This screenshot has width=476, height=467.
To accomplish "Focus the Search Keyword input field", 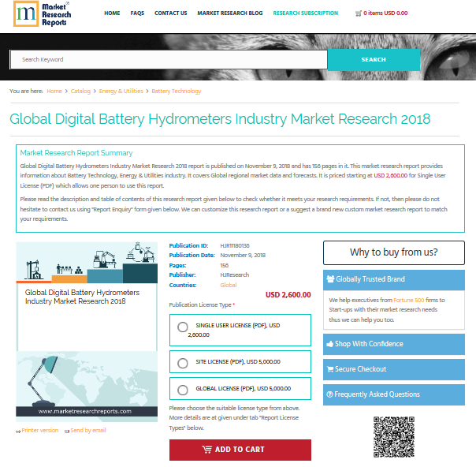I will [x=169, y=59].
